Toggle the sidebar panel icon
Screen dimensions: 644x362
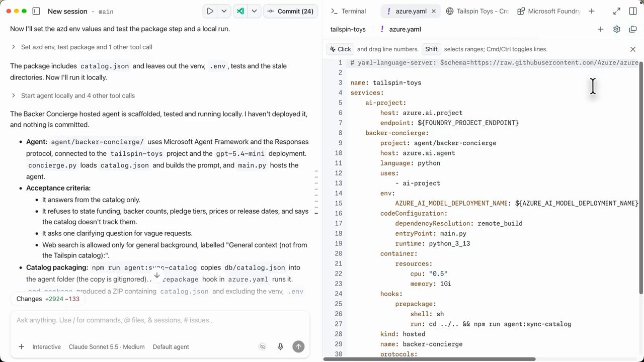coord(36,11)
